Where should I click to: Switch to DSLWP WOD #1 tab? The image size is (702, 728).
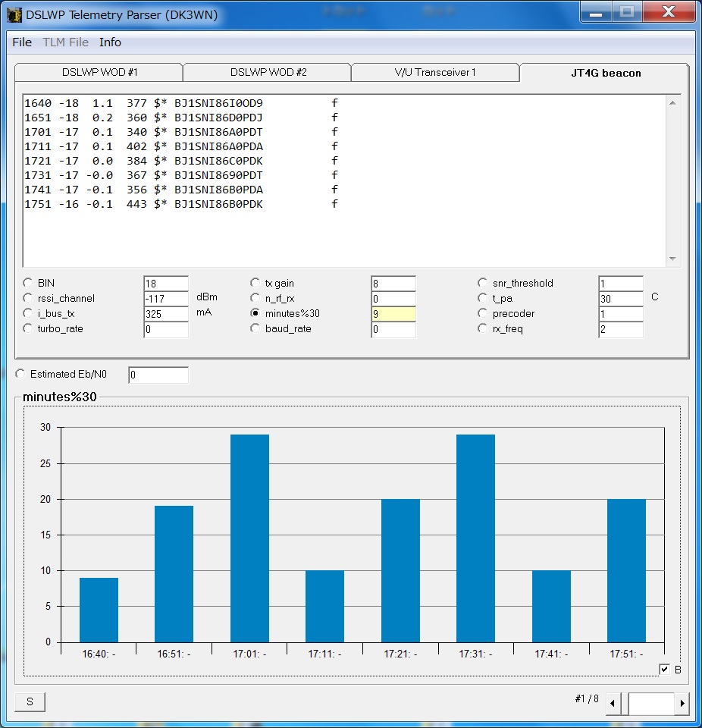click(x=99, y=73)
